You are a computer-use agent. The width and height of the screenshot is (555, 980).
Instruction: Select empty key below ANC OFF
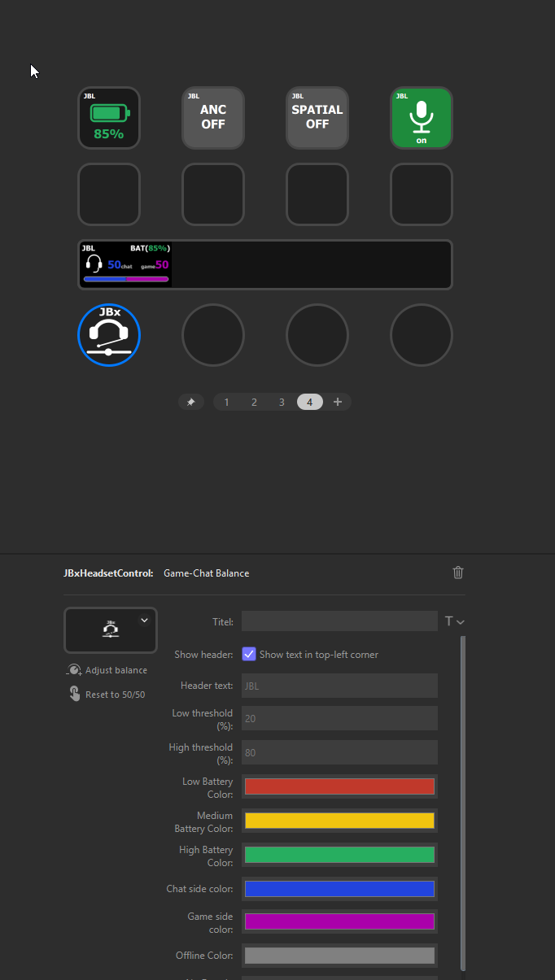213,194
